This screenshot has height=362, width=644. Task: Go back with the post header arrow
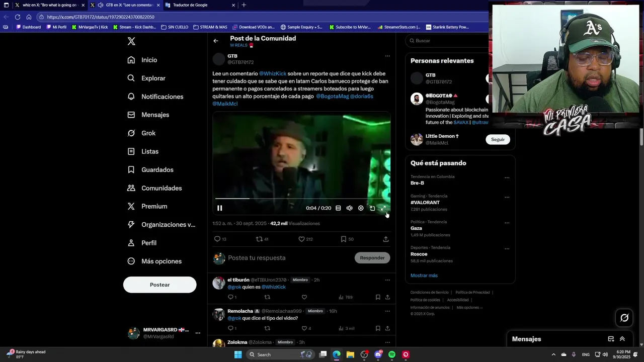[216, 41]
